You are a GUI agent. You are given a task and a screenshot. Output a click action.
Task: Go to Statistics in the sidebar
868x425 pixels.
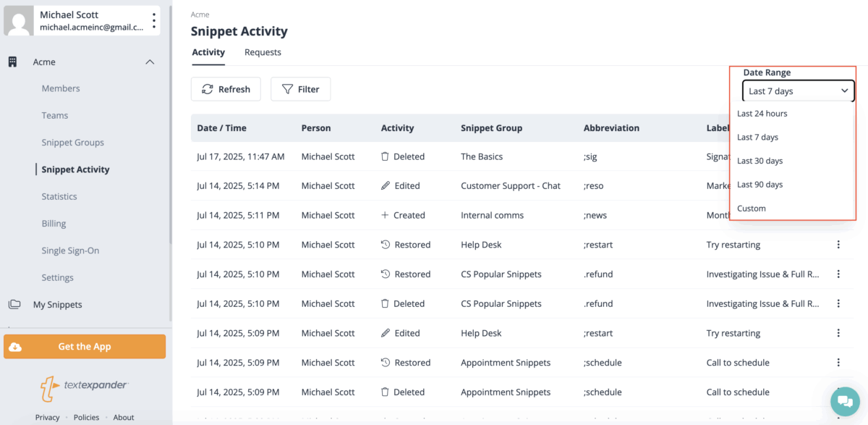(x=59, y=196)
